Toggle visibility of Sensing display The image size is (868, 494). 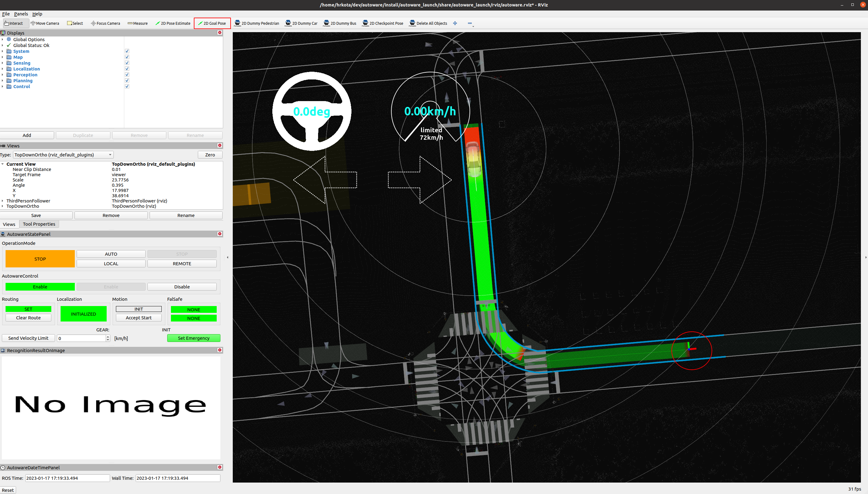click(x=127, y=62)
